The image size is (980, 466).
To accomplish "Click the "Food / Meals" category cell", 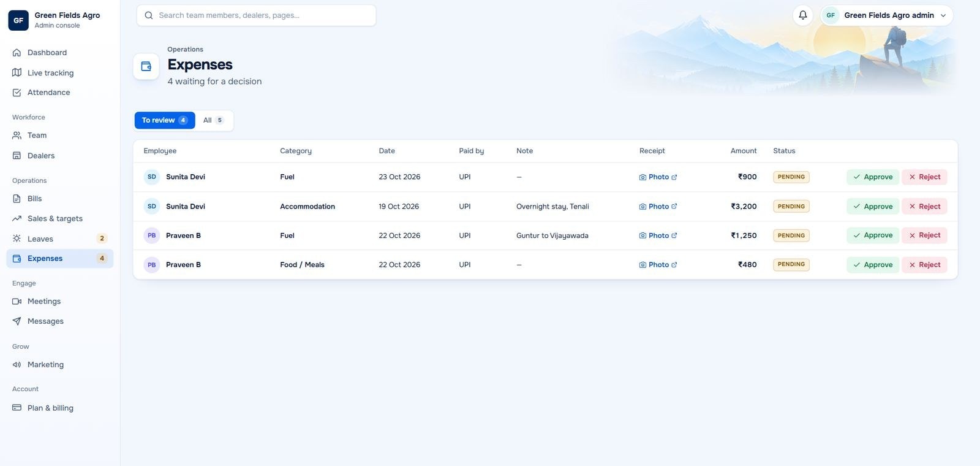I will [302, 265].
